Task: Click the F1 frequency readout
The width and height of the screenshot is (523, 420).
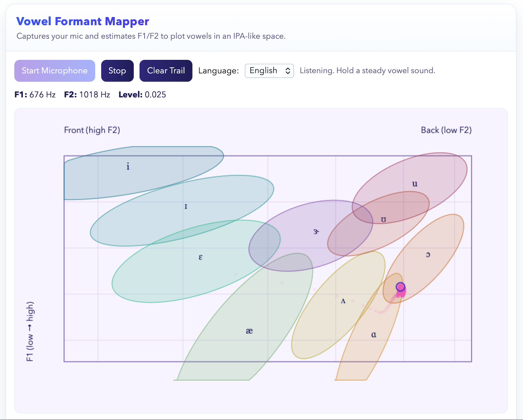Action: pyautogui.click(x=35, y=95)
